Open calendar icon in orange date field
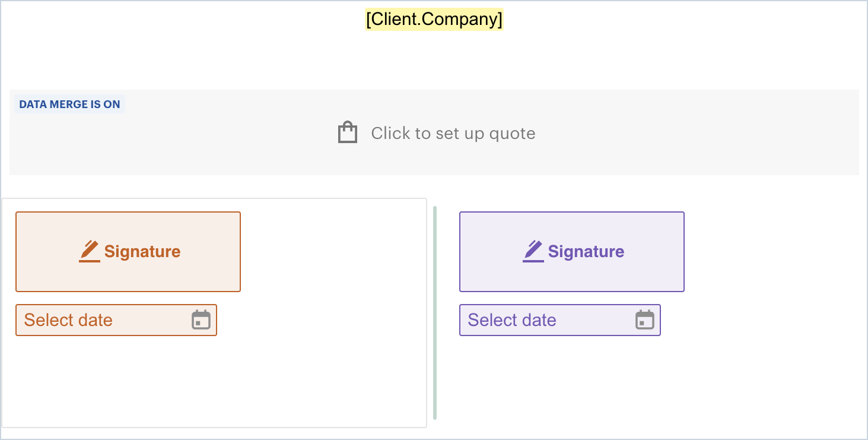 click(201, 320)
